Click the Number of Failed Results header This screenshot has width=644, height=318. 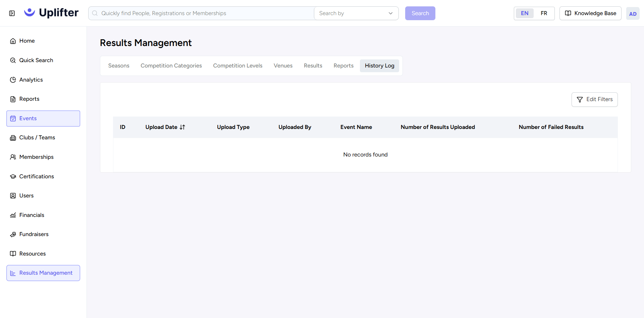click(551, 127)
